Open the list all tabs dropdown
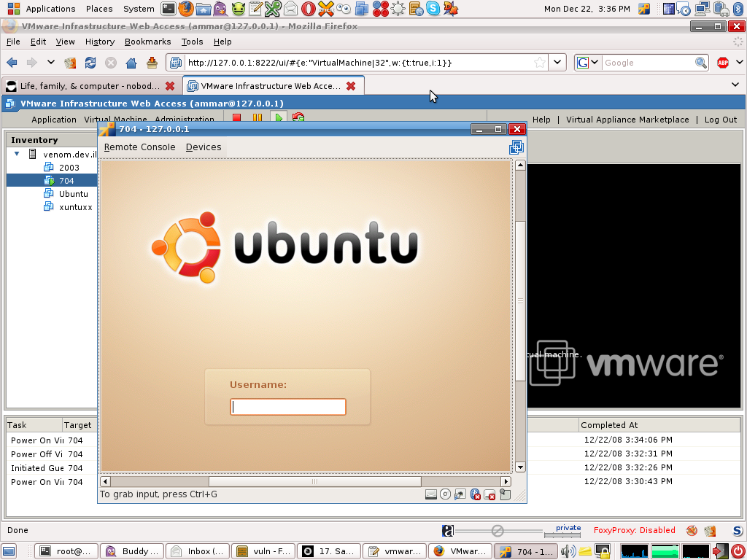The height and width of the screenshot is (560, 747). click(x=735, y=85)
